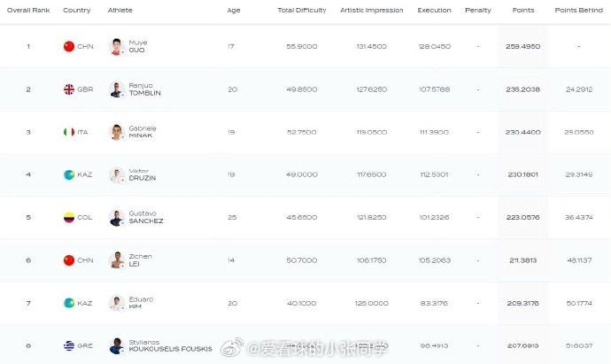Select points value 230.4400
The height and width of the screenshot is (364, 611).
[523, 132]
